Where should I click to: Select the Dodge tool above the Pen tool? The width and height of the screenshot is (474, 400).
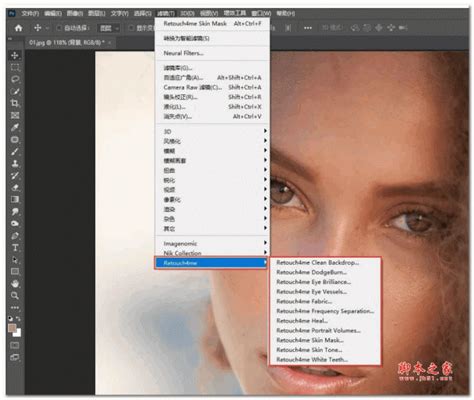click(15, 224)
